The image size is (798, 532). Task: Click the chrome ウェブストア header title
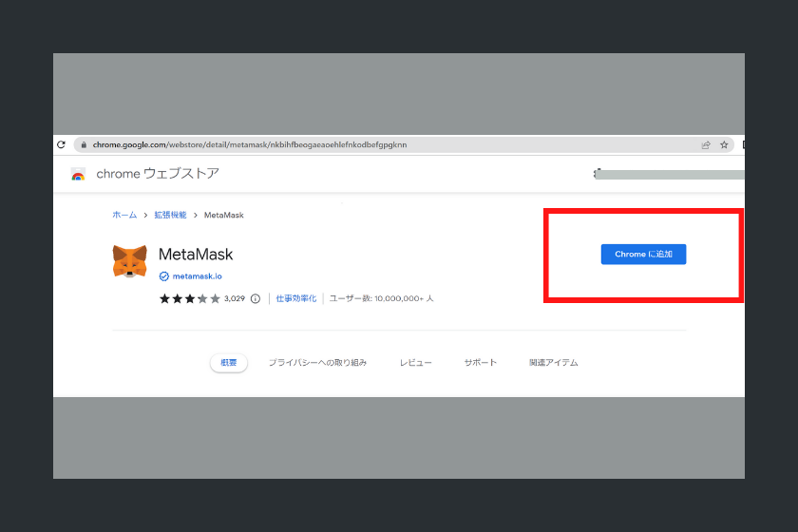158,174
